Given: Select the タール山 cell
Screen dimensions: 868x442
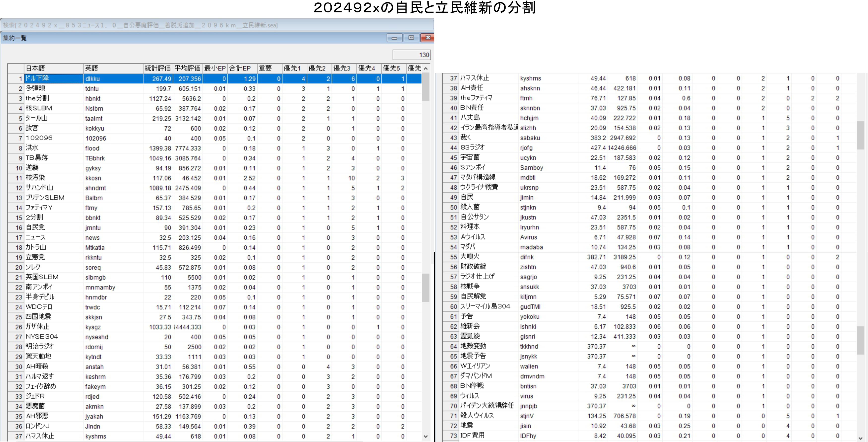Looking at the screenshot, I should [x=54, y=118].
